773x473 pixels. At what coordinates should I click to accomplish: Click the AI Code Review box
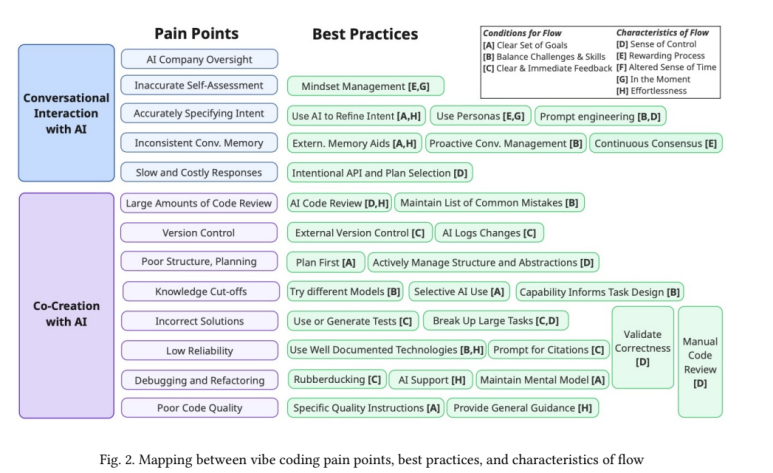click(x=338, y=203)
